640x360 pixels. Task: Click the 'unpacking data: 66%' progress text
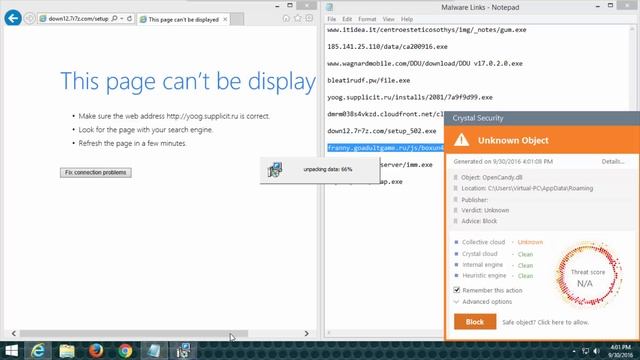pyautogui.click(x=327, y=169)
